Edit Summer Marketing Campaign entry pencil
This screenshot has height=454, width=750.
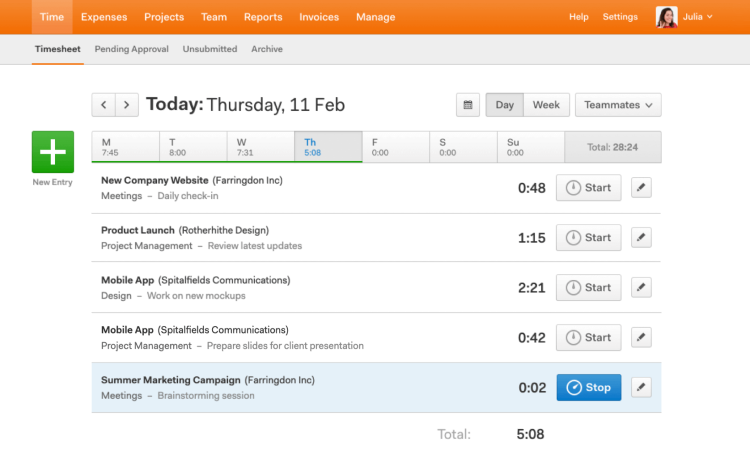point(641,387)
